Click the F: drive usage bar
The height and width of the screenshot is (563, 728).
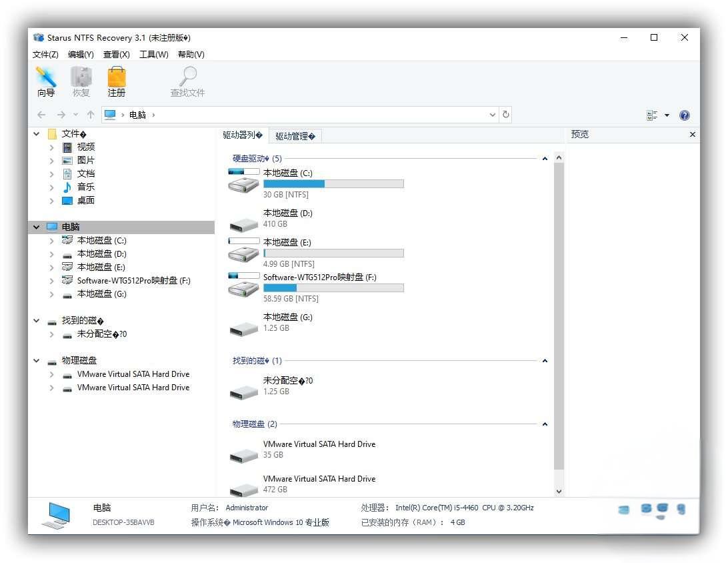[x=333, y=288]
